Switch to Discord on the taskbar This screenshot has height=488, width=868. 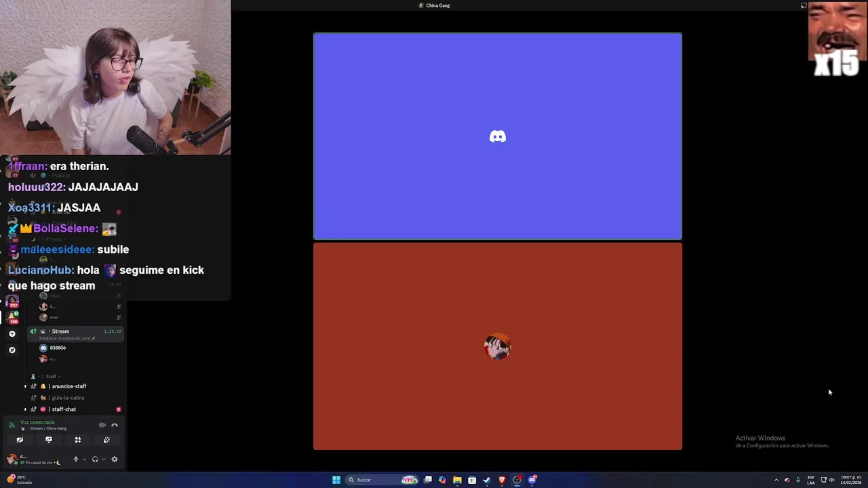click(532, 480)
